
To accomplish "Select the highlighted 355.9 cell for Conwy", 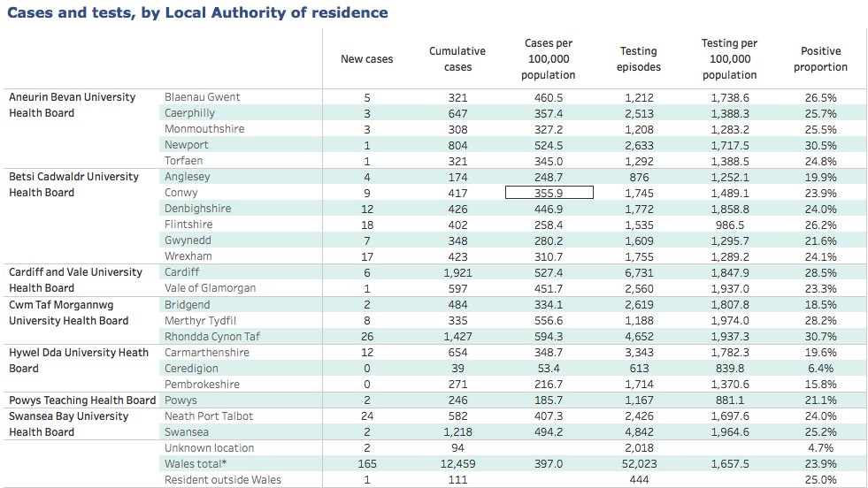I will [549, 193].
